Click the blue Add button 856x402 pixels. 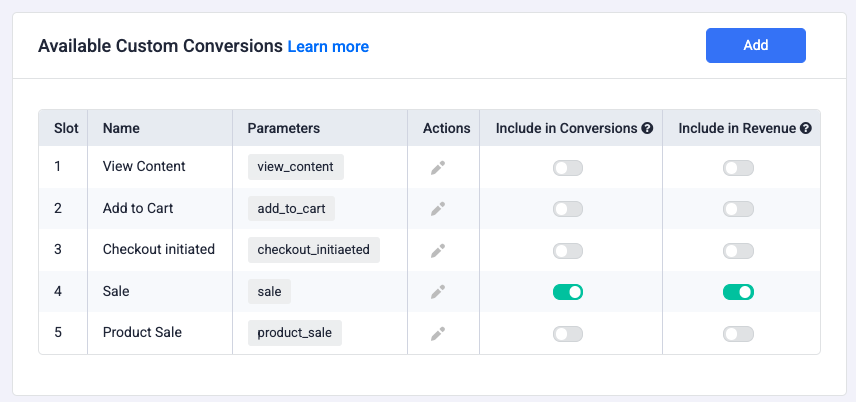coord(756,45)
